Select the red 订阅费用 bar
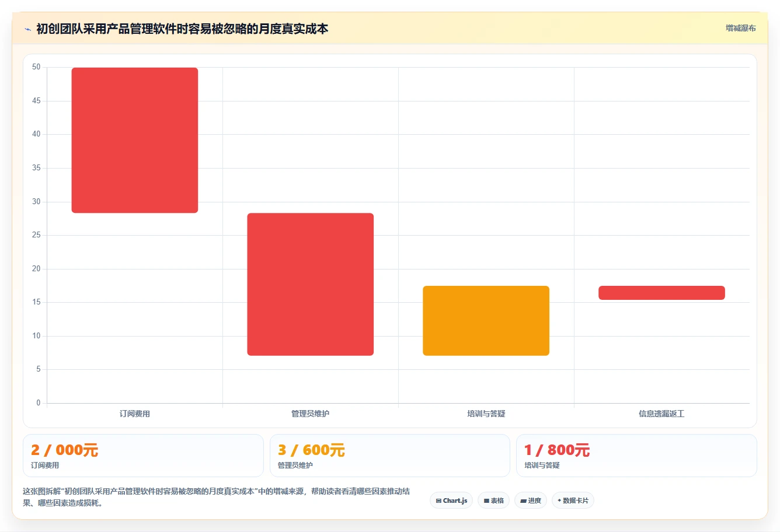The width and height of the screenshot is (780, 532). coord(135,140)
